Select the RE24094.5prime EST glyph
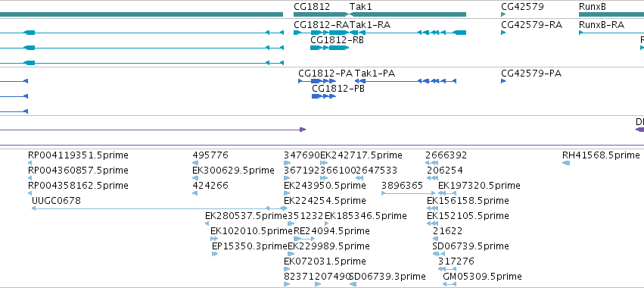Viewport: 644px width, 288px height. tap(304, 239)
